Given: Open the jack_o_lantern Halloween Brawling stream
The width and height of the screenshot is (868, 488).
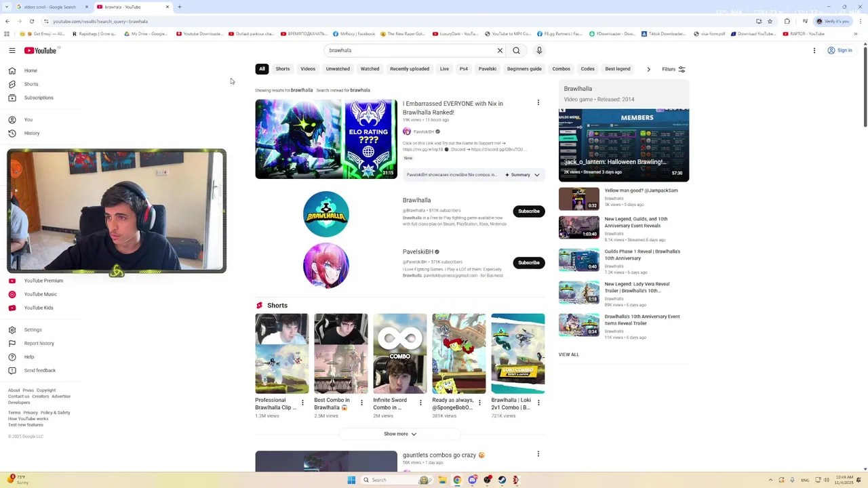Looking at the screenshot, I should (x=624, y=145).
